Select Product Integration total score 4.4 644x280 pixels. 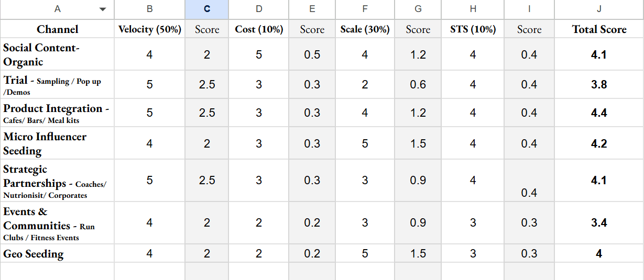[x=599, y=113]
